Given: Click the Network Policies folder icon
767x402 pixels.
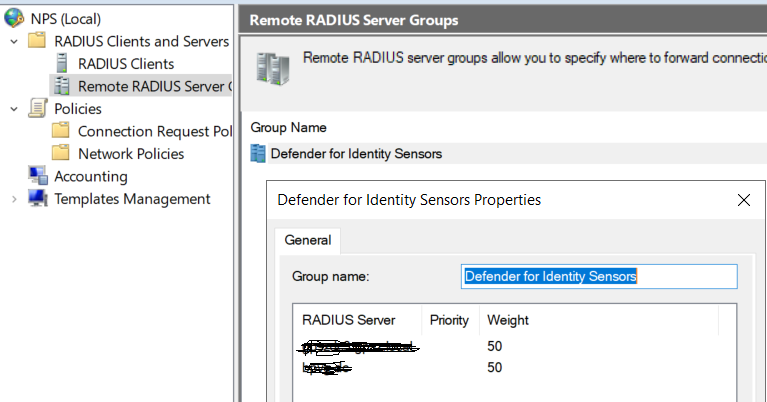Looking at the screenshot, I should coord(61,153).
